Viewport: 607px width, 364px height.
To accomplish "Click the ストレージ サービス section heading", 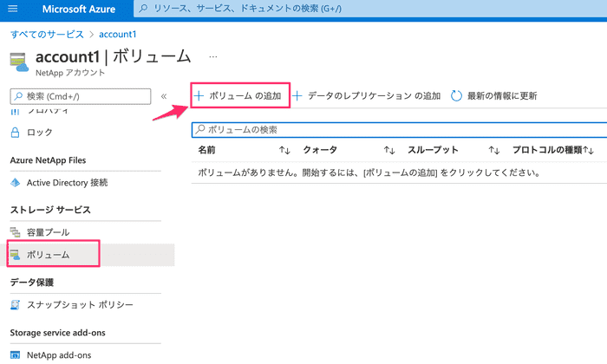I will point(50,210).
